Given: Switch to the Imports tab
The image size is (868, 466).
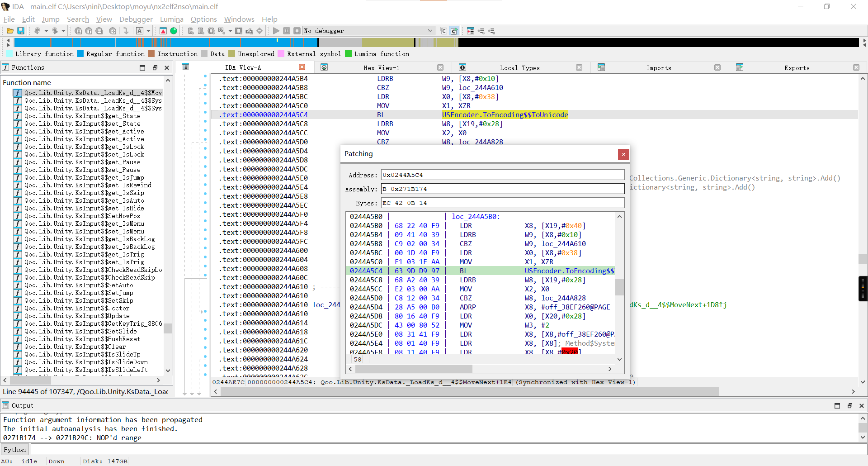Looking at the screenshot, I should (x=659, y=68).
